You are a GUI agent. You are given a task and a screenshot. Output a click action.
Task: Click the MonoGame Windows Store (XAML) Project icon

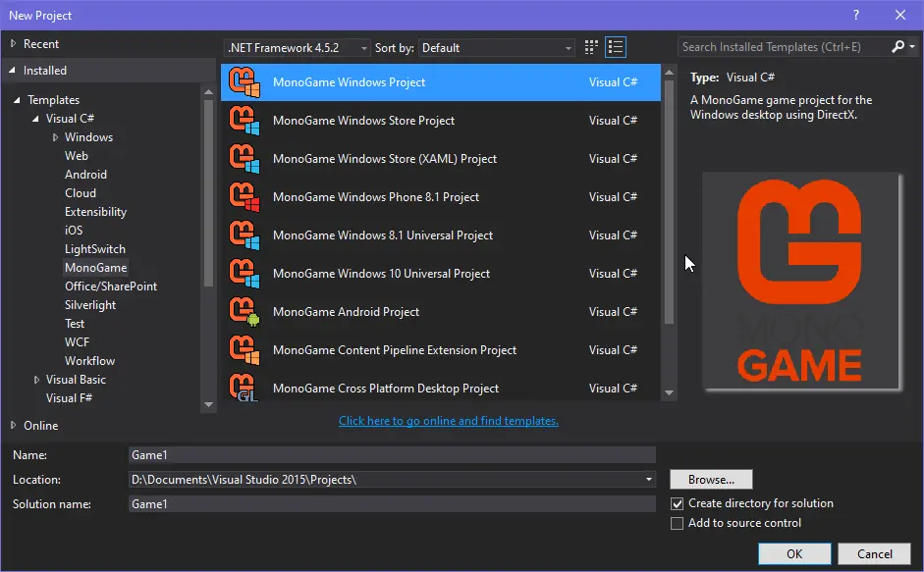pyautogui.click(x=245, y=159)
